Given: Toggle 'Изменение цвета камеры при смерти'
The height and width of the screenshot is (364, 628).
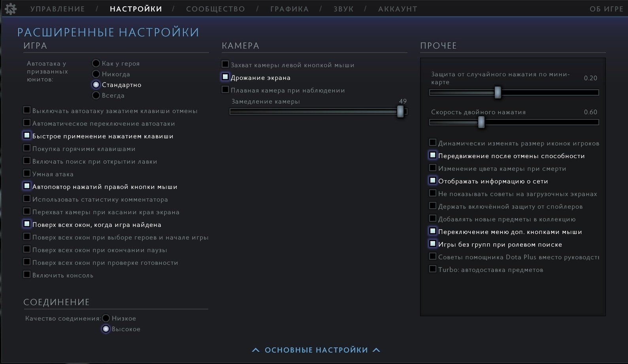Looking at the screenshot, I should point(433,168).
